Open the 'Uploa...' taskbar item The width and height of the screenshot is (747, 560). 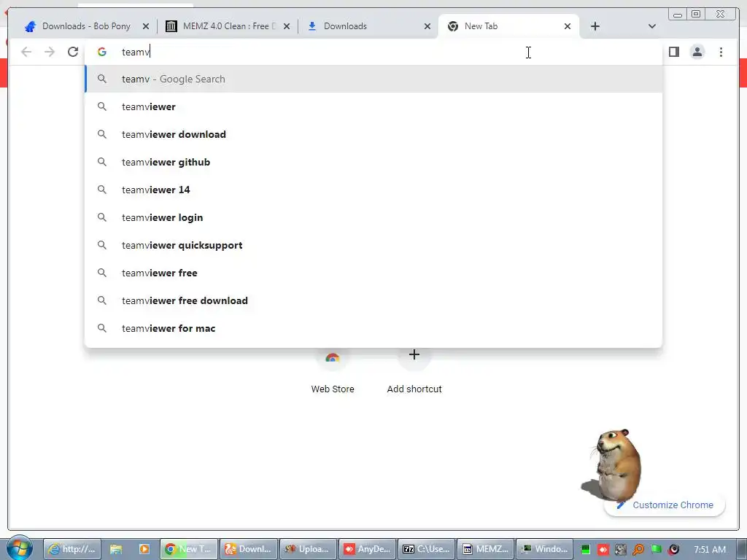point(309,549)
